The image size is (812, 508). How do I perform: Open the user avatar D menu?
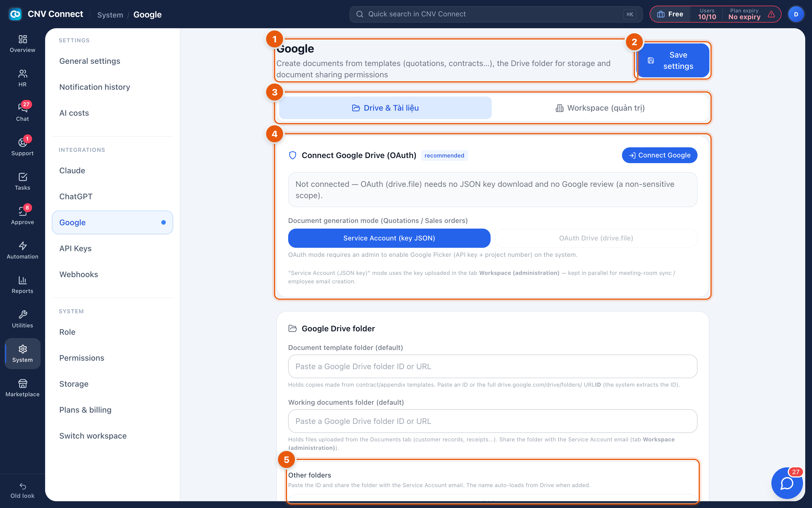click(796, 14)
